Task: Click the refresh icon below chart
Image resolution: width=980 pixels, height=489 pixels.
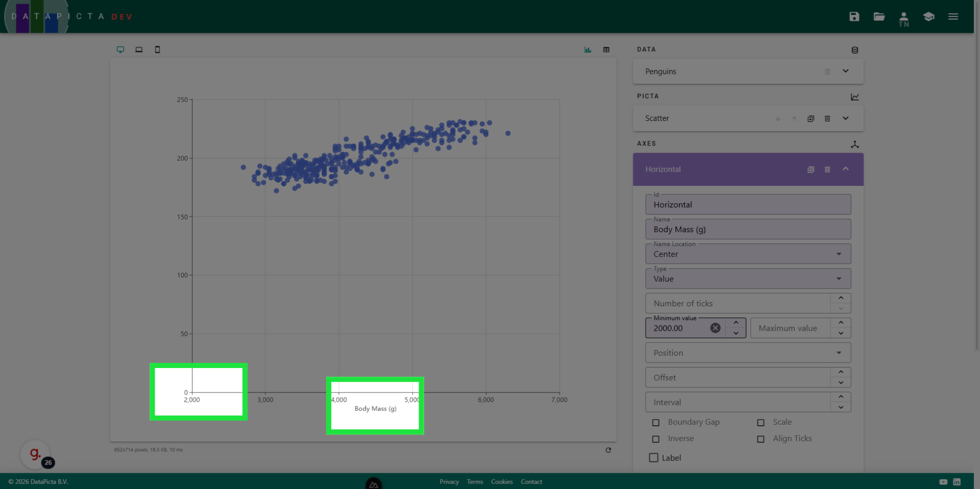Action: tap(608, 450)
